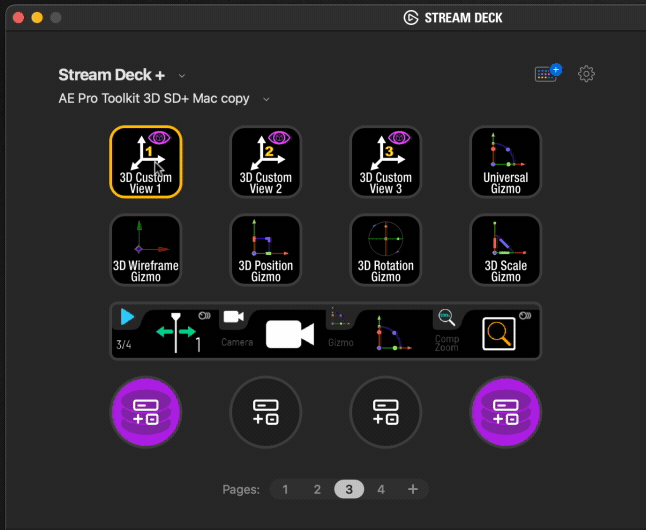Select the Universal Gizmo key

[x=506, y=162]
